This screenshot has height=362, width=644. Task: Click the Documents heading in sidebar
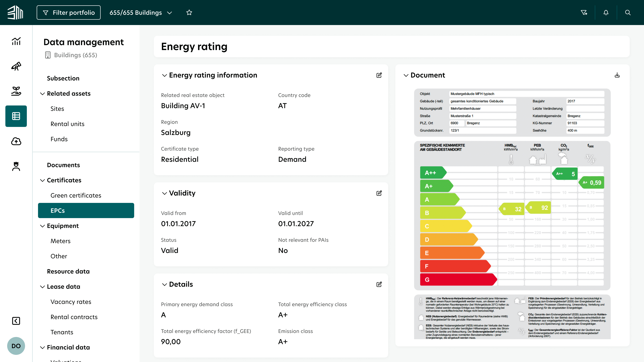click(x=64, y=165)
